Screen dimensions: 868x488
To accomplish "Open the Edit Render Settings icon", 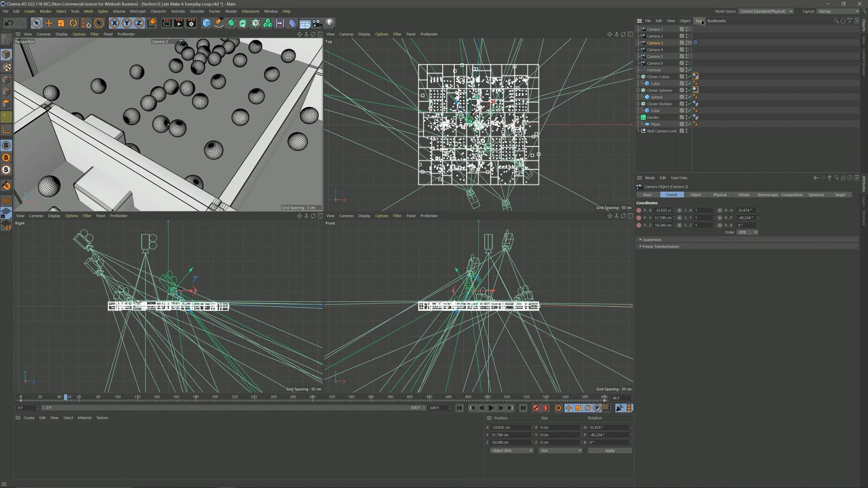I will coord(191,23).
